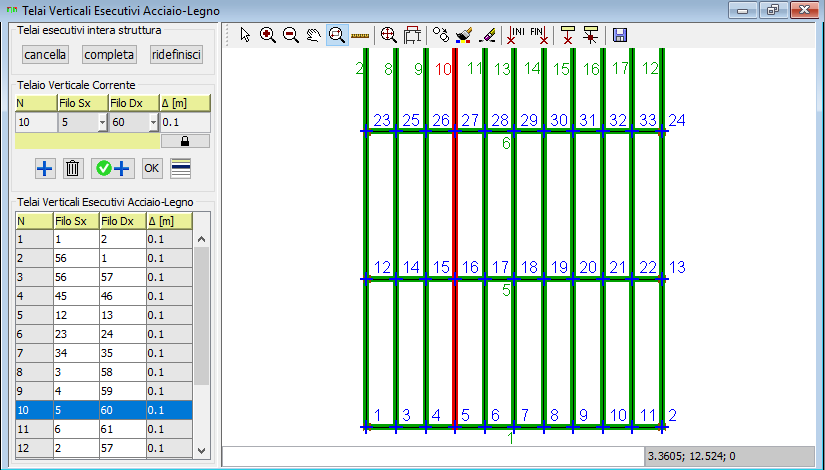Select table row N 12
Screen dimensions: 825x470
point(104,448)
